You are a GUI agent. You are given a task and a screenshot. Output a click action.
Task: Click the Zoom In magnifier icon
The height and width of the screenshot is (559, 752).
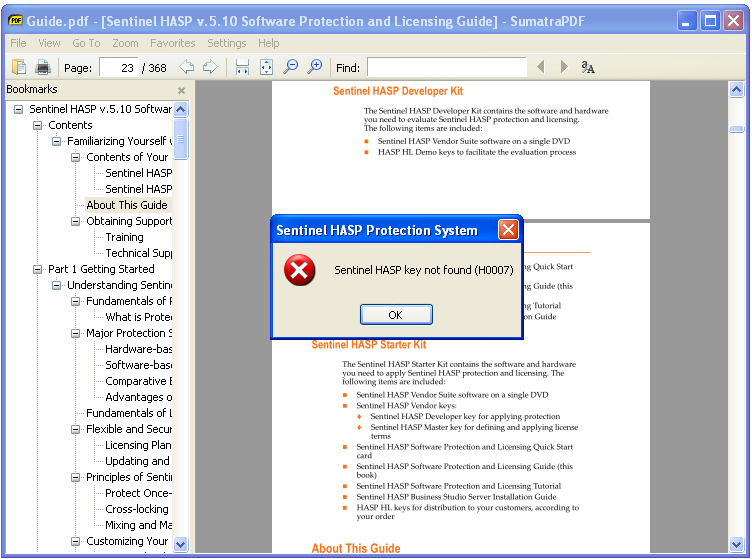pos(315,67)
